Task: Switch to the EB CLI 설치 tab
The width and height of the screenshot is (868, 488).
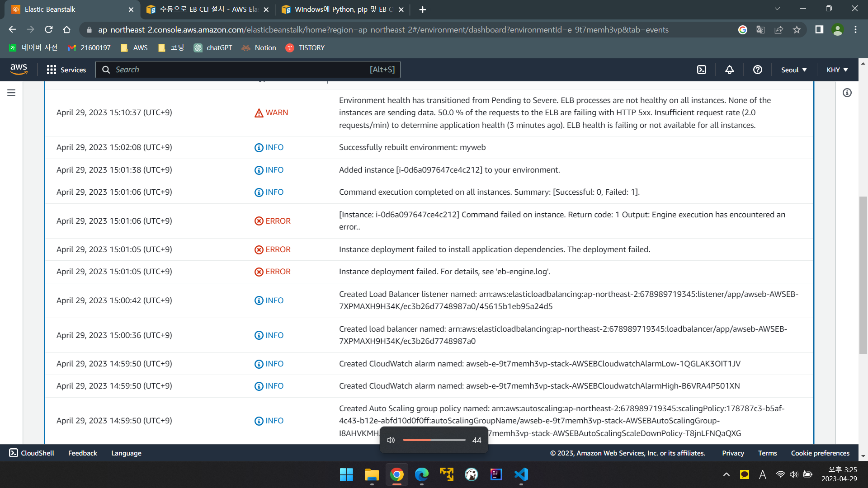Action: (x=208, y=9)
